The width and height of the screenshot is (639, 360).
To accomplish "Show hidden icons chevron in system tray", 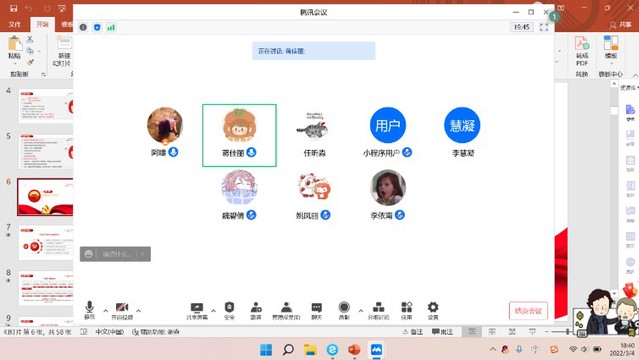I will (493, 349).
